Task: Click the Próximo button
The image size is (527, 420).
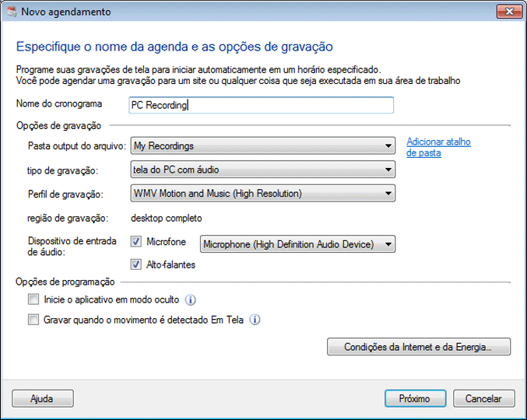Action: 414,398
